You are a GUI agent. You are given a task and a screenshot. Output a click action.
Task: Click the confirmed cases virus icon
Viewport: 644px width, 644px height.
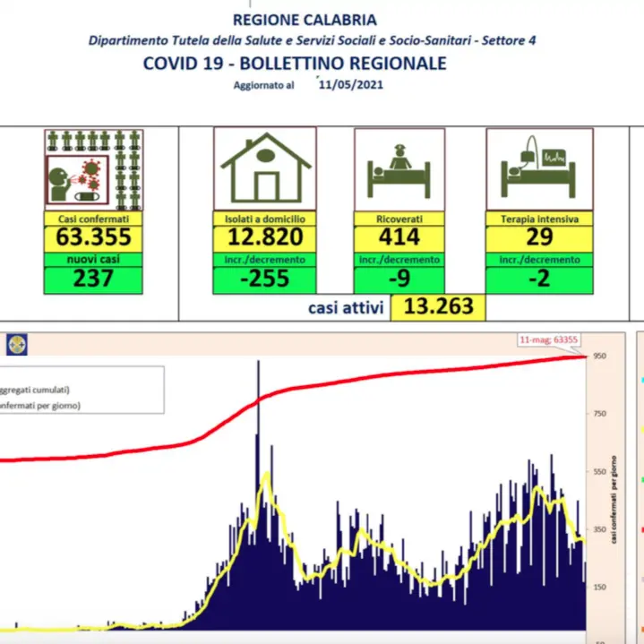(x=94, y=169)
